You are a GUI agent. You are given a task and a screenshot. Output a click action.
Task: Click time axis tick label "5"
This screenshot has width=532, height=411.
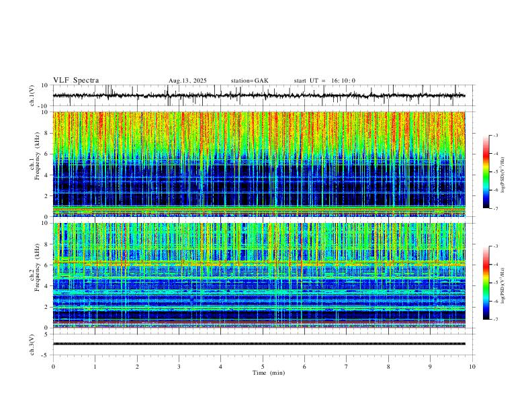point(263,367)
